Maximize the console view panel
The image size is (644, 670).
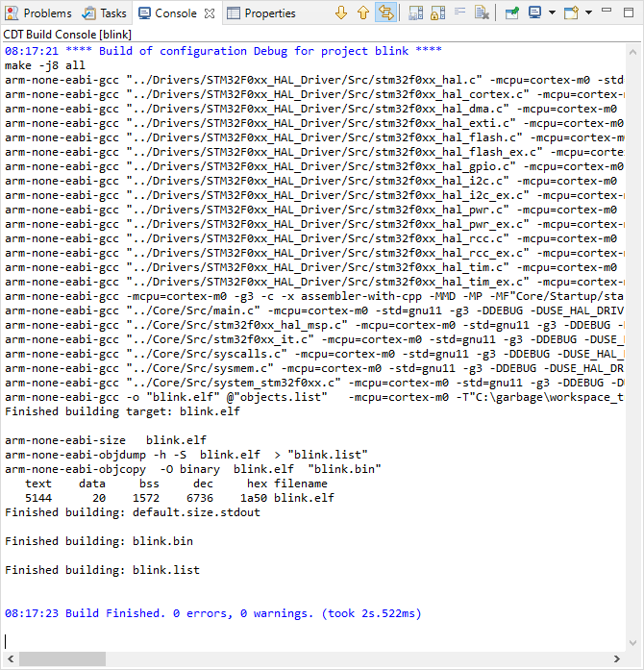click(629, 12)
